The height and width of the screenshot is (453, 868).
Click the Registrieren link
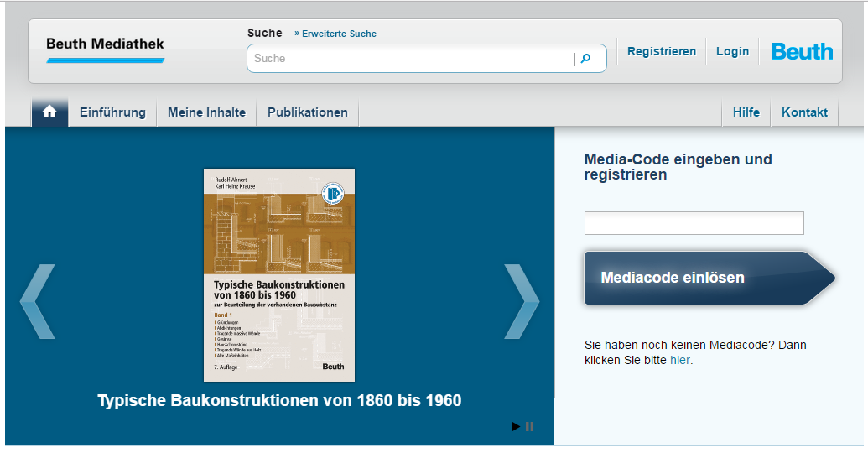click(x=662, y=51)
